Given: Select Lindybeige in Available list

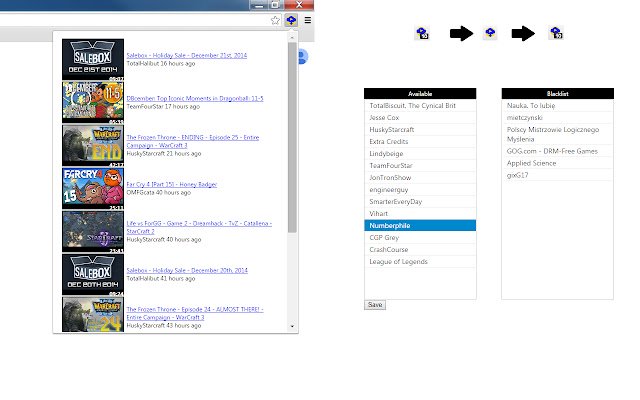Looking at the screenshot, I should [420, 153].
